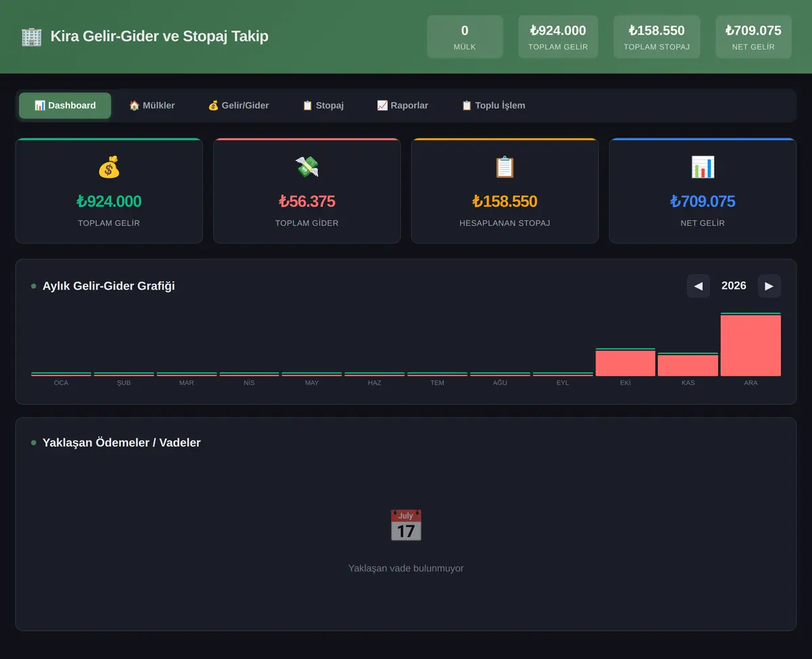
Task: Click the flying money icon on Toplam Gider card
Action: pos(307,167)
